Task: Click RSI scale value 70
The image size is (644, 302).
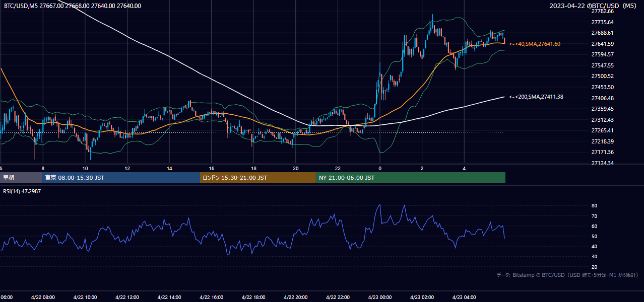Action: (x=594, y=216)
